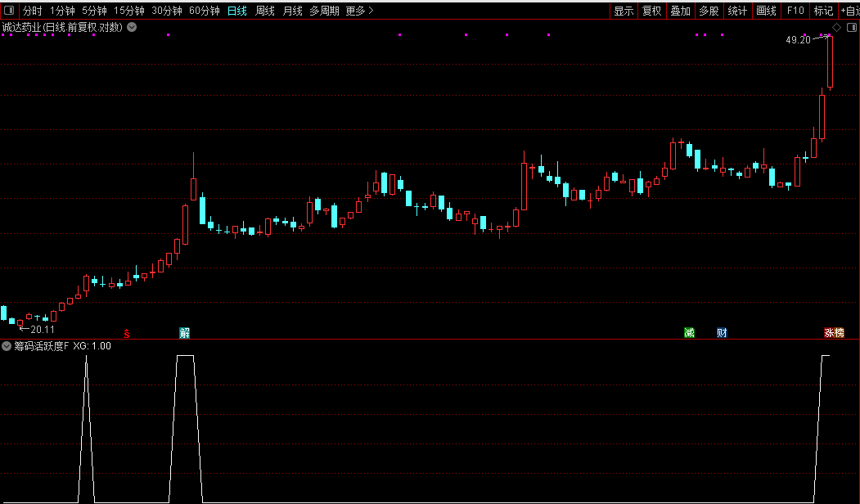Click the 多股 button
This screenshot has height=504, width=860.
click(709, 11)
